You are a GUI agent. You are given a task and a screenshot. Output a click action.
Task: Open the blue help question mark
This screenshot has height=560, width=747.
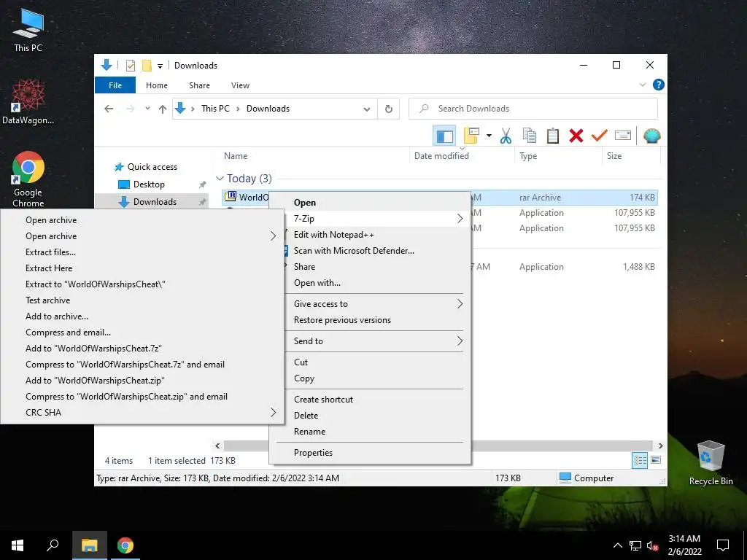click(x=659, y=85)
